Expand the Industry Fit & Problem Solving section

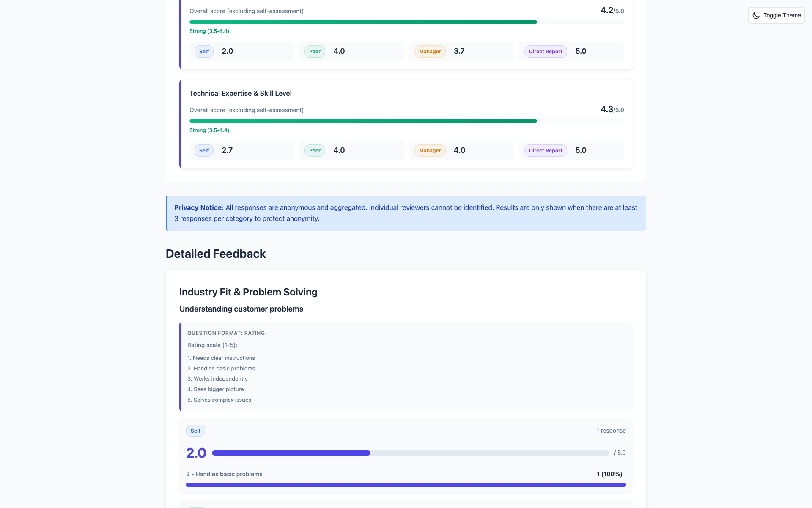click(x=248, y=292)
